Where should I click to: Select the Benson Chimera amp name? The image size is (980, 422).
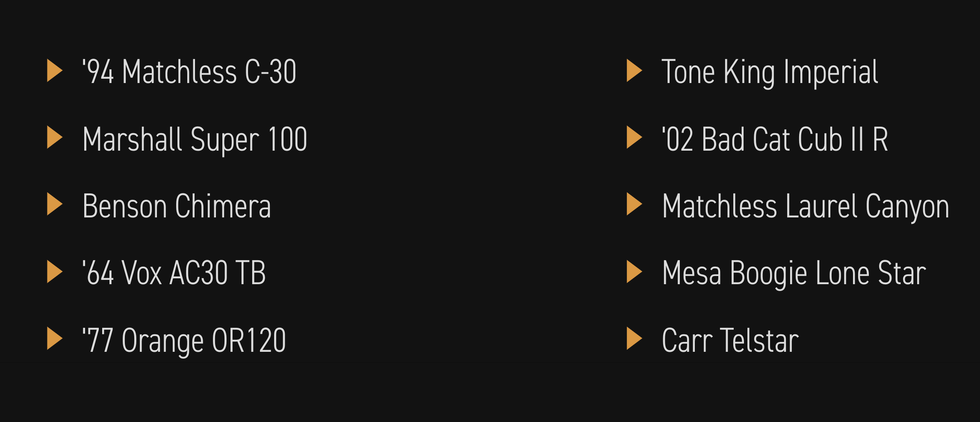pyautogui.click(x=177, y=206)
